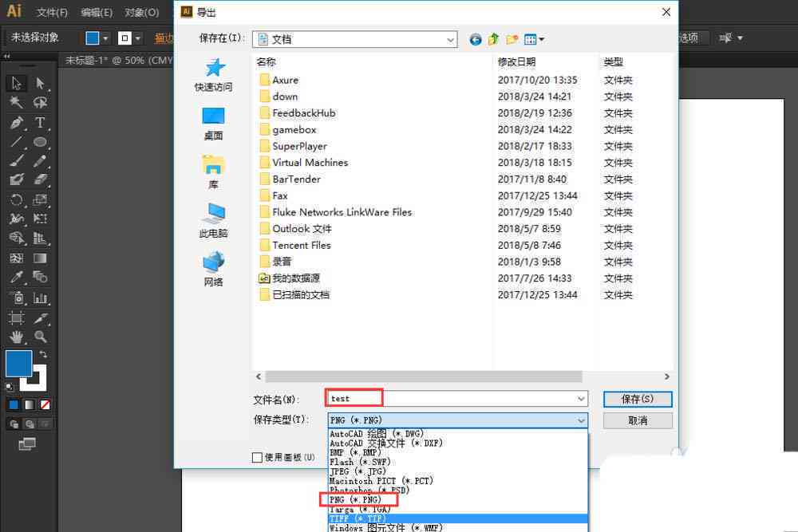Go back in export dialog navigation
This screenshot has height=532, width=798.
tap(476, 39)
